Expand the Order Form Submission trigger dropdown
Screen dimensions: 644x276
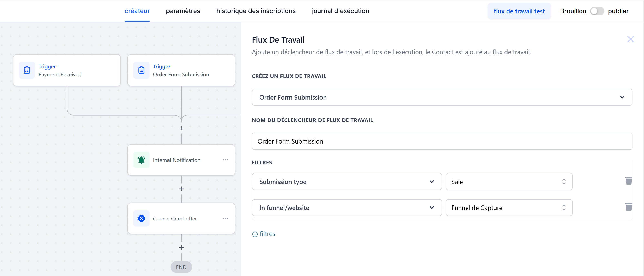pyautogui.click(x=442, y=97)
